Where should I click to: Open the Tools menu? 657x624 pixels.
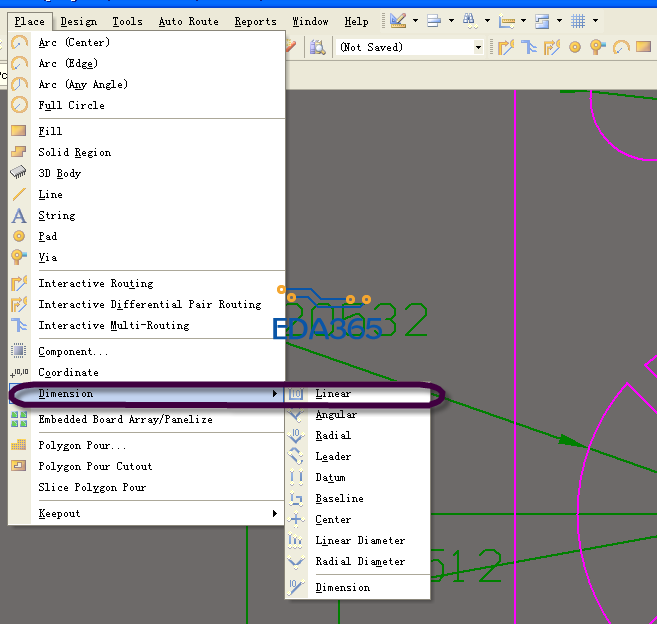click(x=127, y=21)
